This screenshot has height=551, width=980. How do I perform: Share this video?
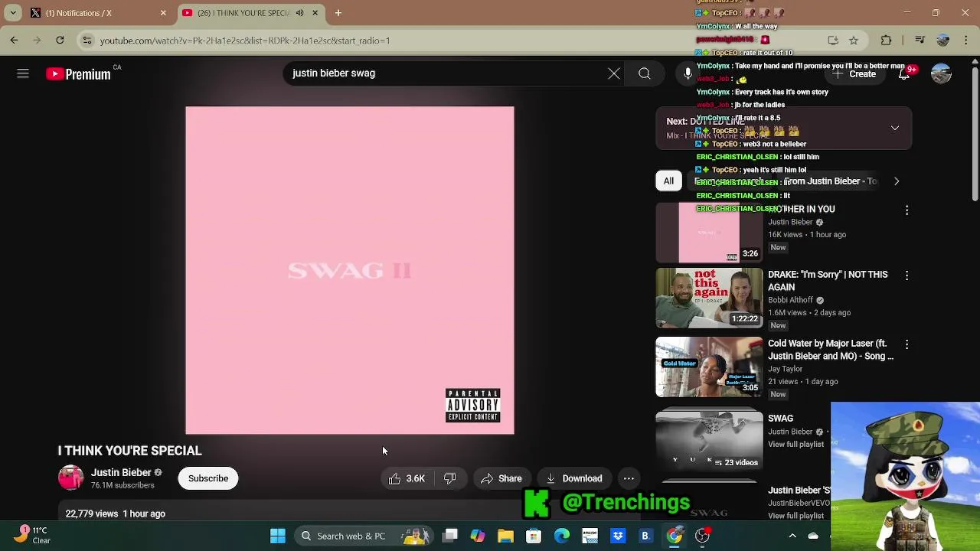point(501,478)
